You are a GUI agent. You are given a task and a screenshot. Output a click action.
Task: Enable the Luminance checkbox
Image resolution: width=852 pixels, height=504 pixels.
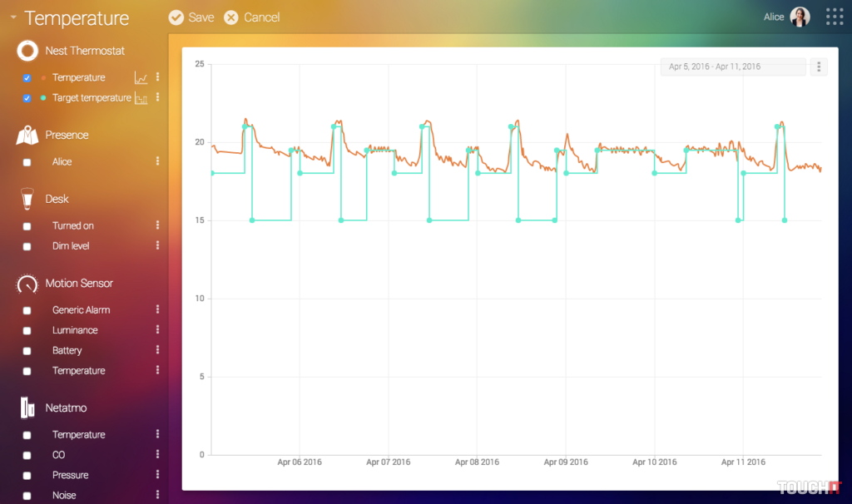coord(27,331)
